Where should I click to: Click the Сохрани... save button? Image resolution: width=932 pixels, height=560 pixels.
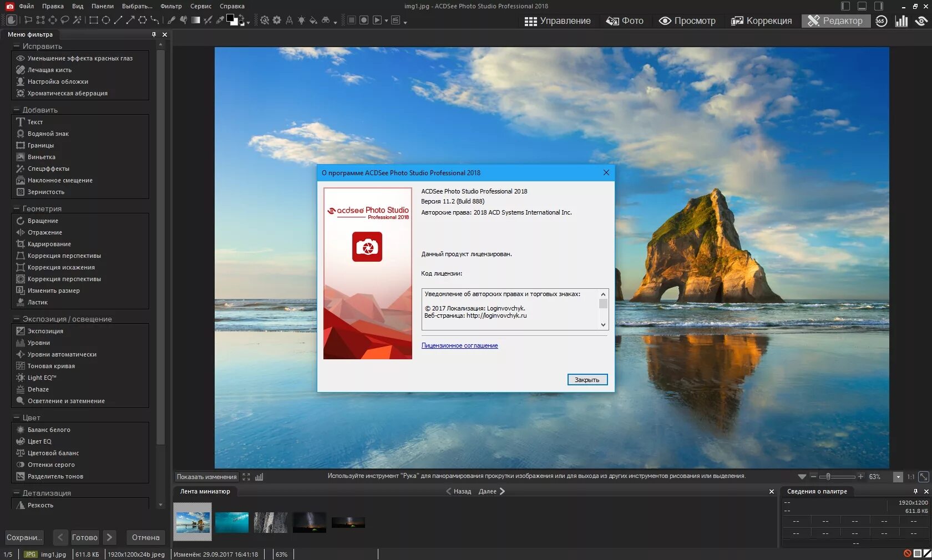click(24, 537)
